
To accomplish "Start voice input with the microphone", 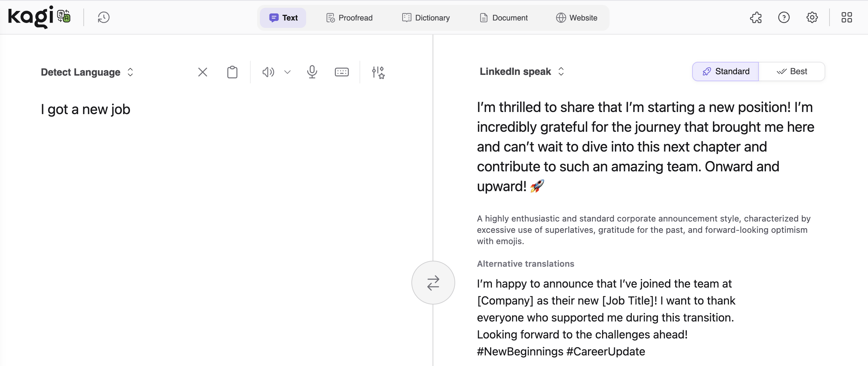I will click(312, 72).
